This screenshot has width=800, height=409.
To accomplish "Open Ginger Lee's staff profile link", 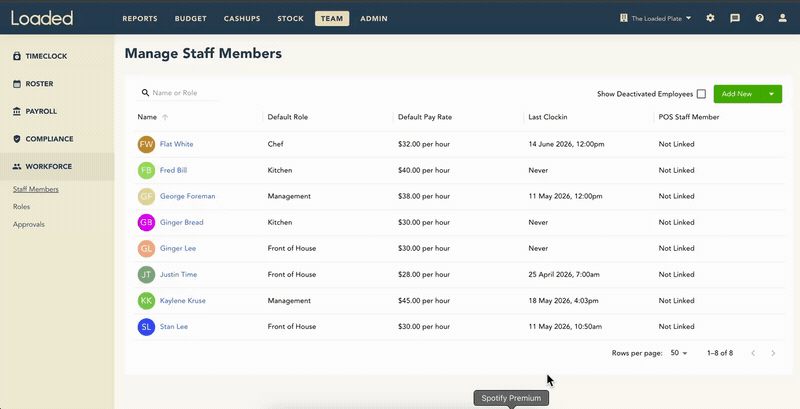I will (178, 248).
